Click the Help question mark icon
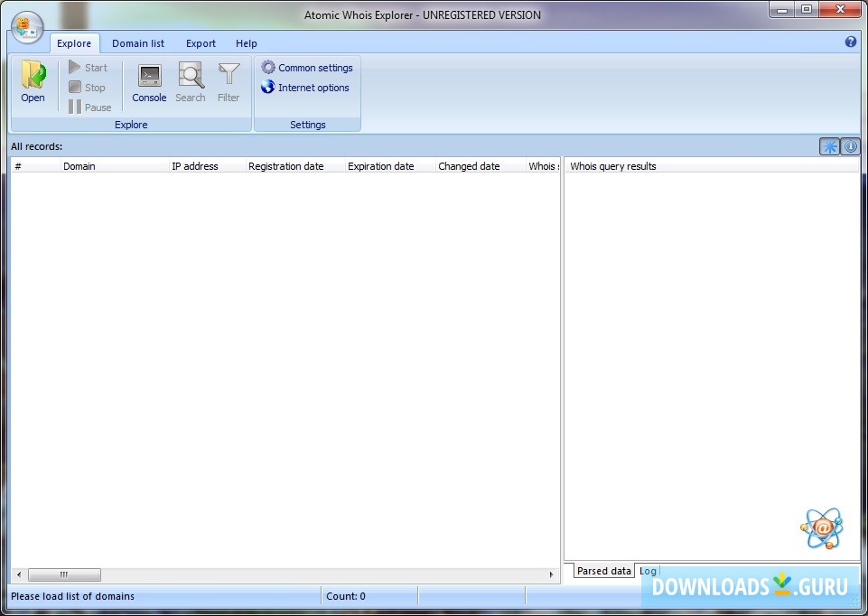The image size is (868, 616). pos(850,42)
